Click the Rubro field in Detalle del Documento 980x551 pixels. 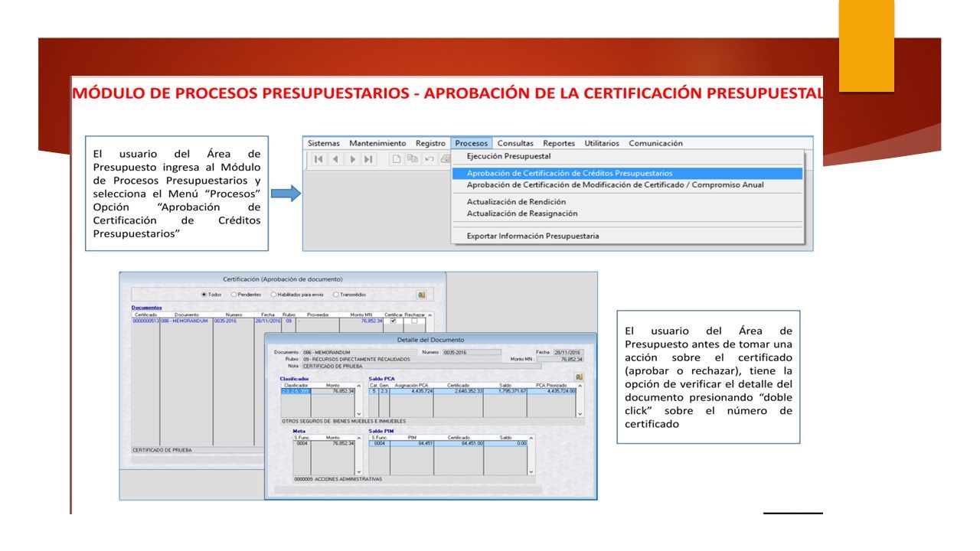coord(401,359)
